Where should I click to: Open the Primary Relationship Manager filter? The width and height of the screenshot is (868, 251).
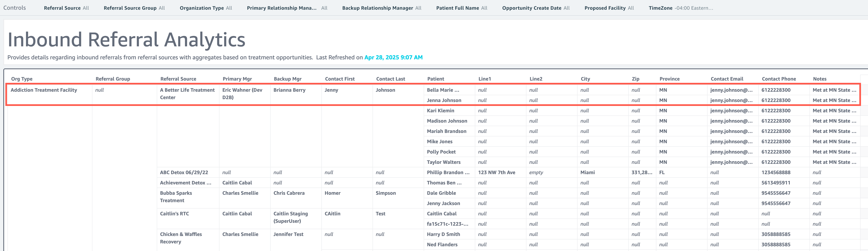click(x=287, y=8)
